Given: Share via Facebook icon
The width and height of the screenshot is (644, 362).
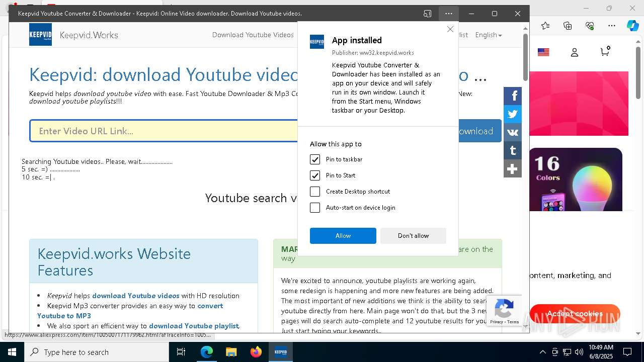Looking at the screenshot, I should pos(513,96).
